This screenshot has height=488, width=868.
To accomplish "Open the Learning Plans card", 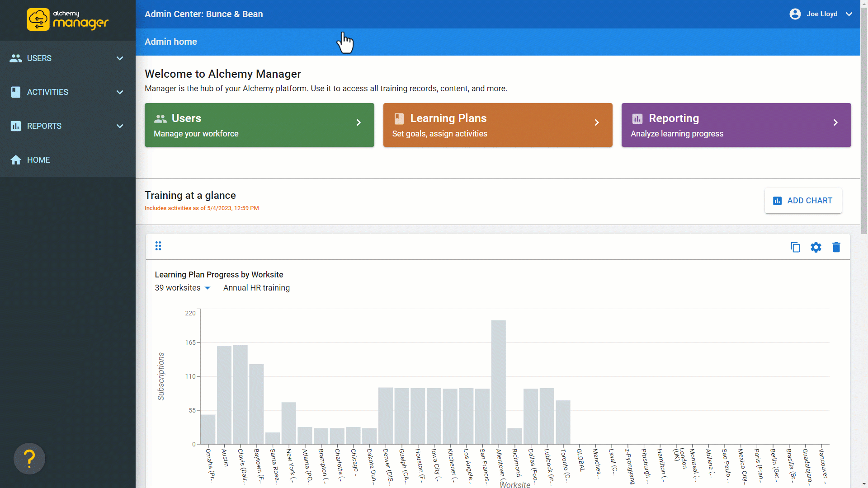I will click(497, 125).
